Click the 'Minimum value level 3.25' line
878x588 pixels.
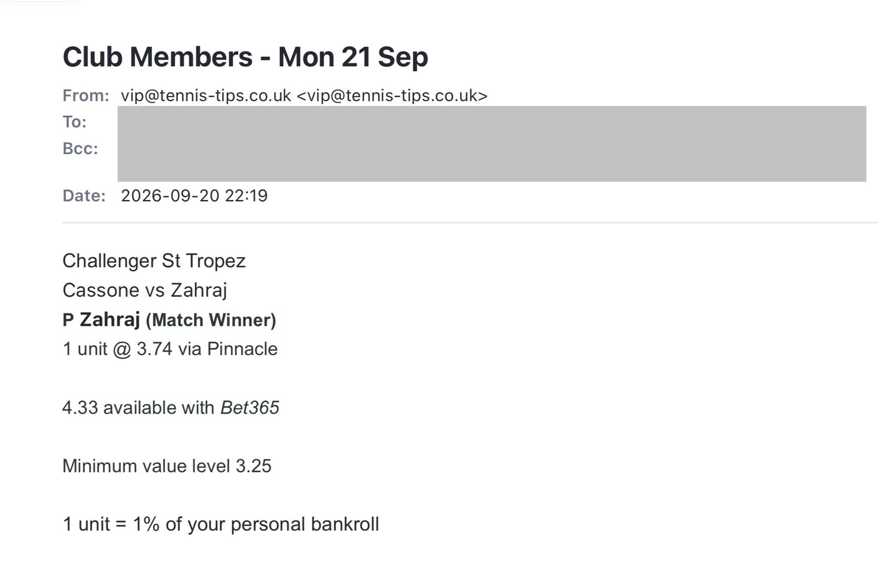(x=167, y=466)
